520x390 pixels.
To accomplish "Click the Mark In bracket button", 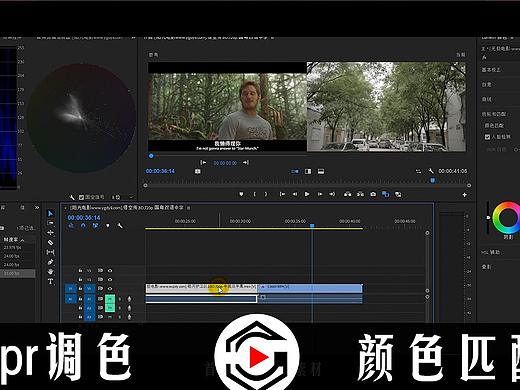I will click(254, 194).
